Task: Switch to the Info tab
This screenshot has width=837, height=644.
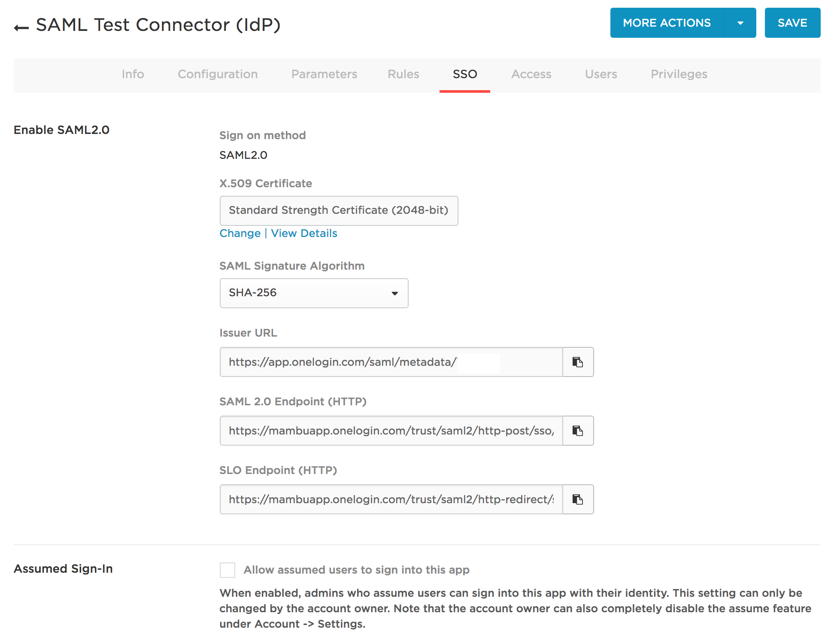Action: (x=133, y=74)
